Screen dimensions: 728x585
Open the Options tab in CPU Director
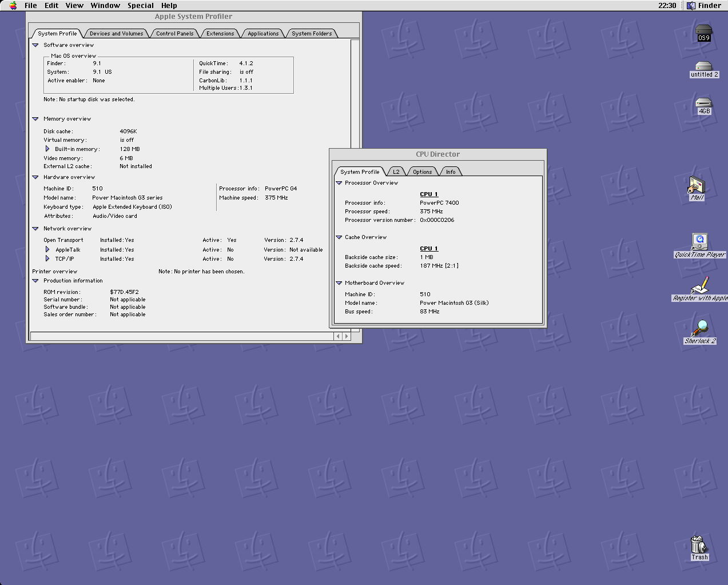coord(423,172)
